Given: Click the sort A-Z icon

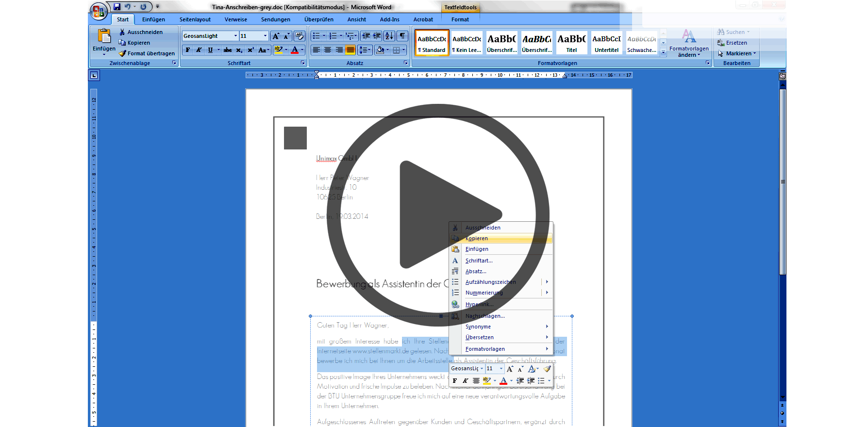Looking at the screenshot, I should point(389,36).
